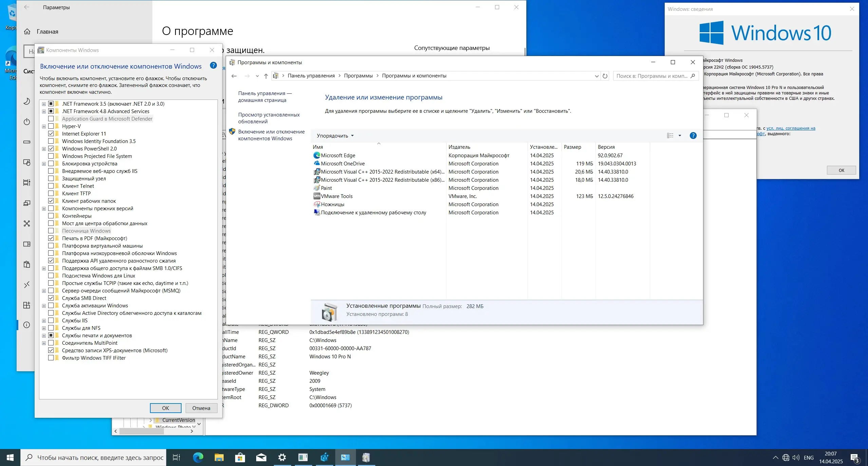Expand the .NET Framework 3.5 tree node

click(x=44, y=104)
